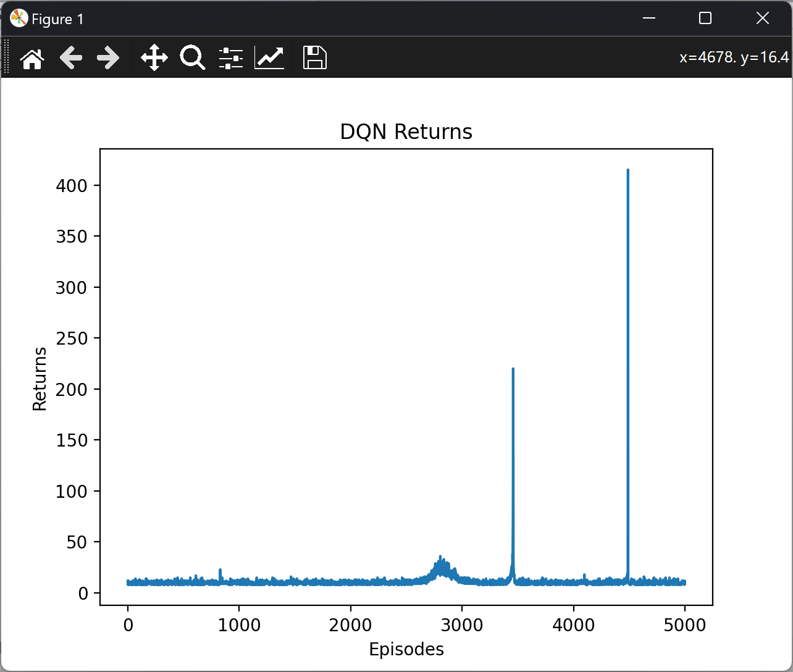
Task: Click the Home reset view icon
Action: [x=31, y=57]
